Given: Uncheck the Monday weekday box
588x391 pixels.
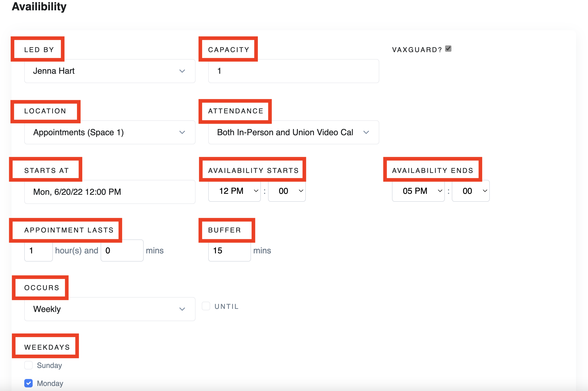Looking at the screenshot, I should click(x=28, y=383).
